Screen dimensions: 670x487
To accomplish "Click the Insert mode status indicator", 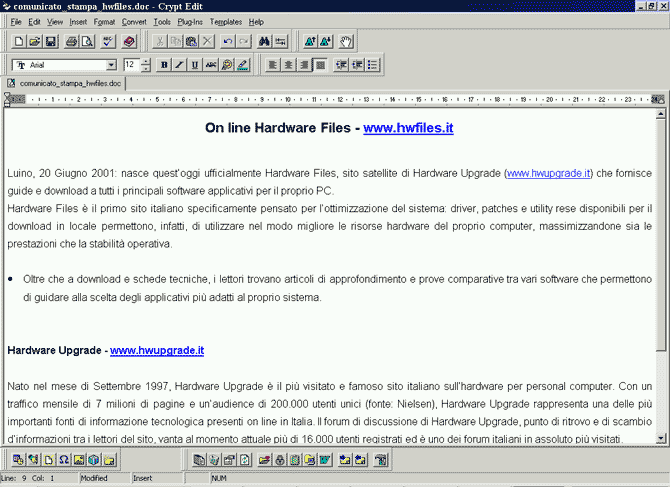I will [x=157, y=478].
